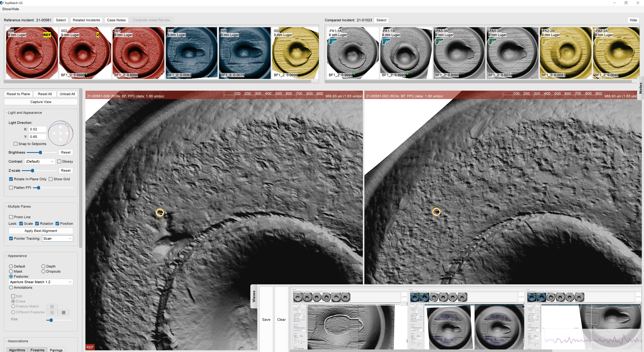
Task: Switch to the Algorithms tab
Action: [x=17, y=350]
